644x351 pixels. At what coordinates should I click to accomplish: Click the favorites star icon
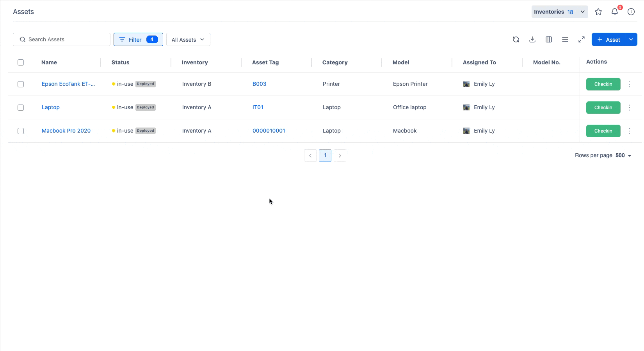pos(598,12)
